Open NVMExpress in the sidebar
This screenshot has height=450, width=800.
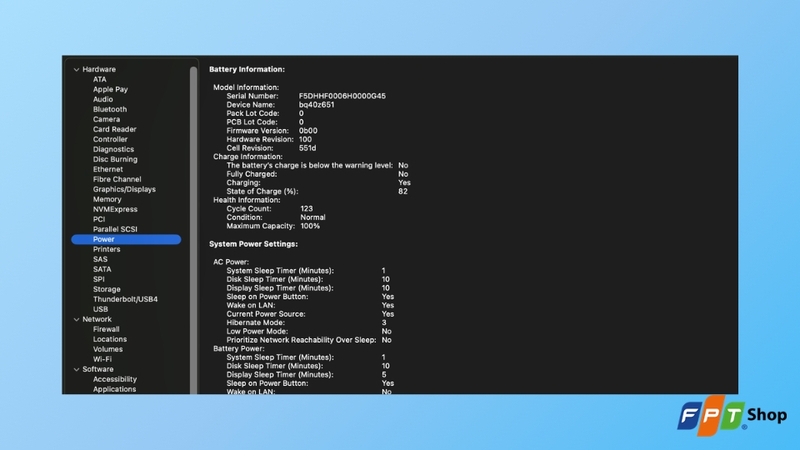point(115,209)
